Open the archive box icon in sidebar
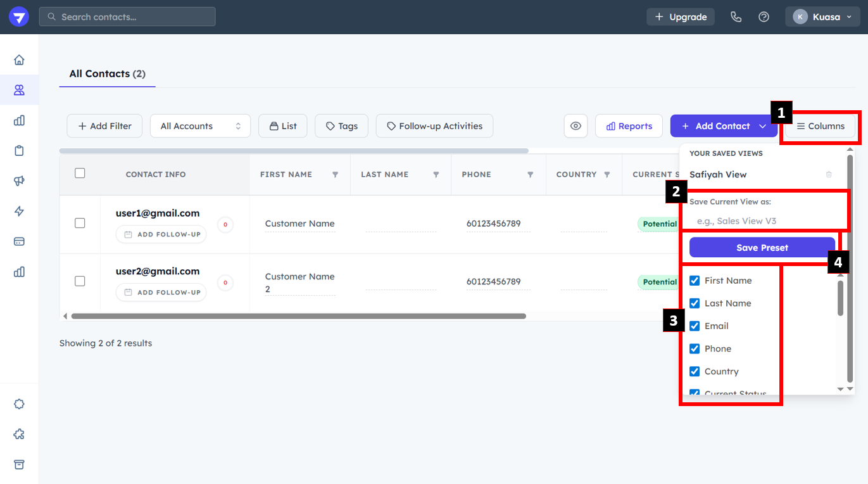868x484 pixels. point(19,464)
